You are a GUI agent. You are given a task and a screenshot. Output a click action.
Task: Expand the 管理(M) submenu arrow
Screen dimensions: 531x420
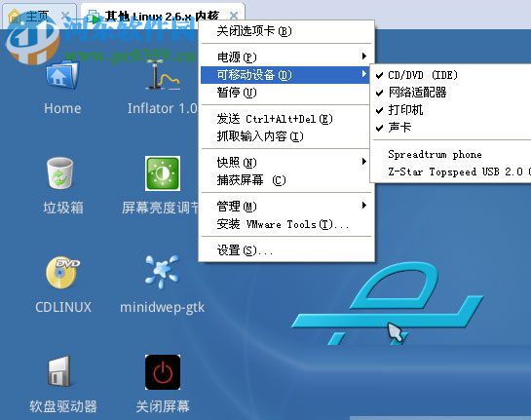[x=364, y=205]
